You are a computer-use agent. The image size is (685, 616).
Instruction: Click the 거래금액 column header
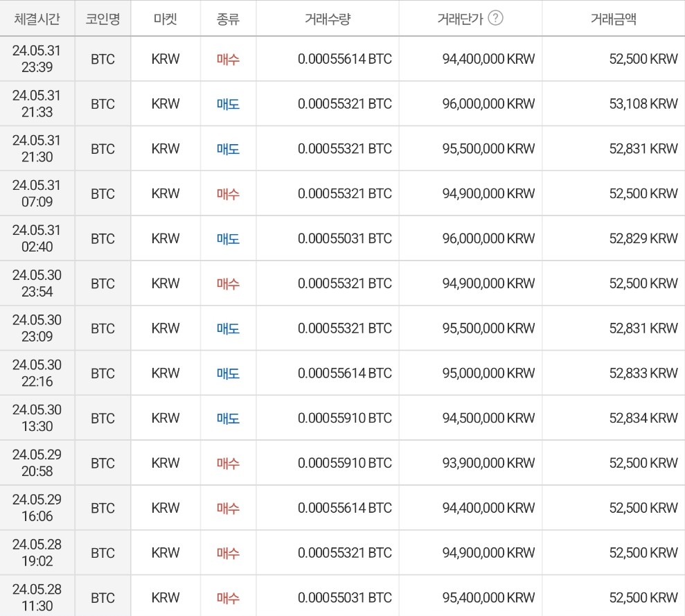pyautogui.click(x=614, y=19)
